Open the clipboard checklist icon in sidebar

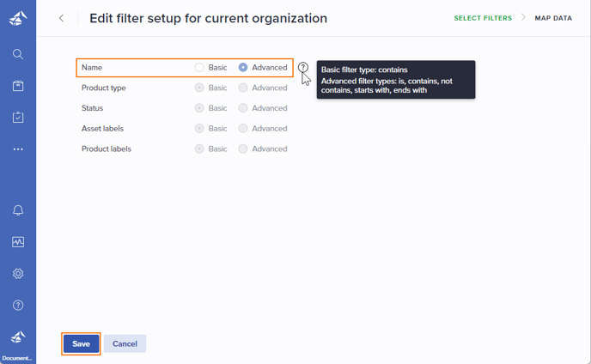18,118
